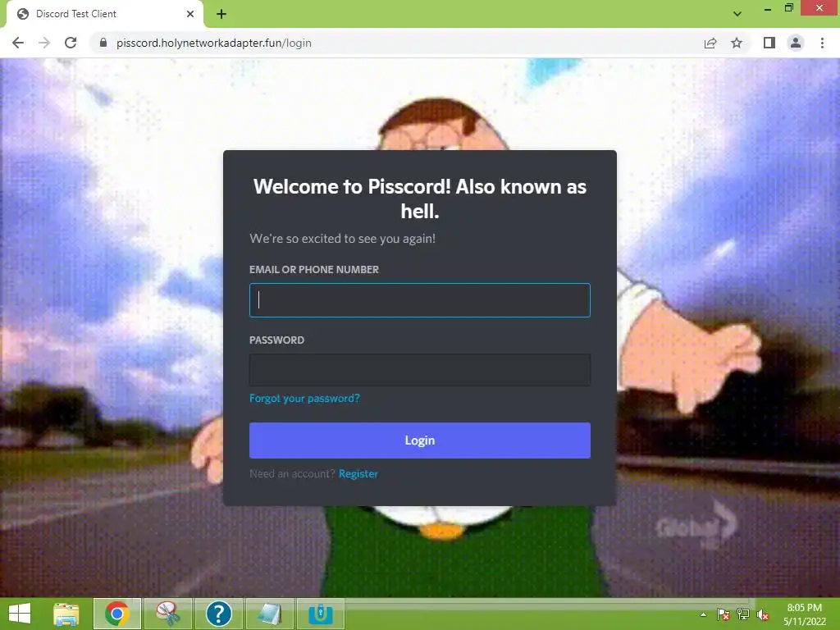Open the Chrome profile avatar icon
The width and height of the screenshot is (840, 630).
point(796,43)
